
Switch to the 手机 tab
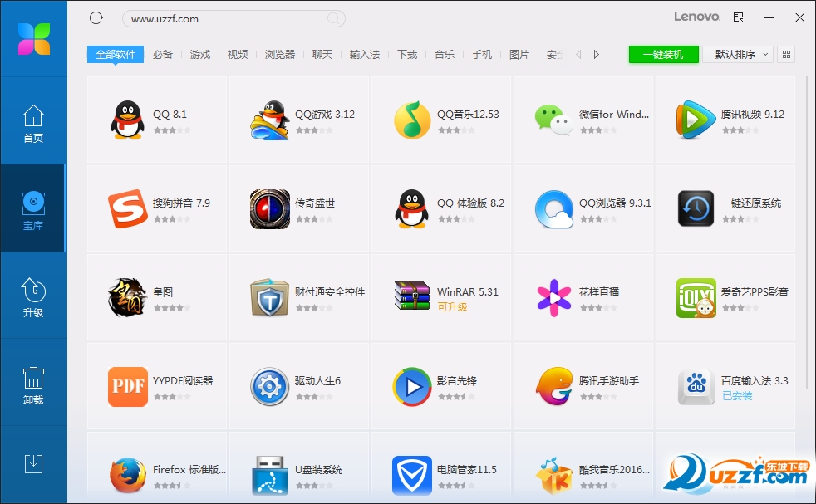click(x=482, y=54)
